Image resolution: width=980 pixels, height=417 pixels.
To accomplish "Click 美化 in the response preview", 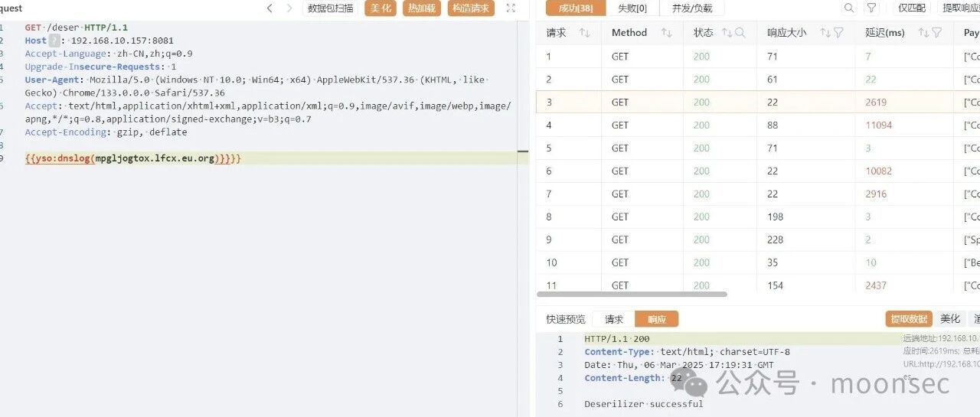I will point(950,319).
